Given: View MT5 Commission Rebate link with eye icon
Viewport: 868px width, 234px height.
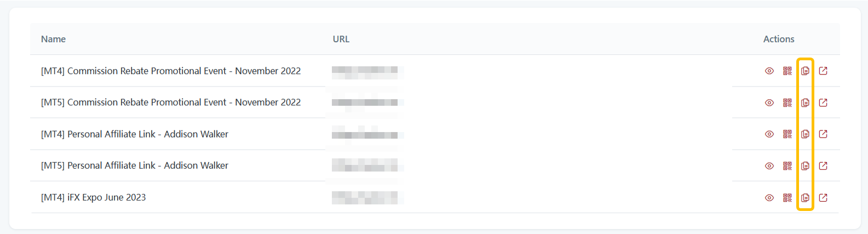Looking at the screenshot, I should [769, 102].
